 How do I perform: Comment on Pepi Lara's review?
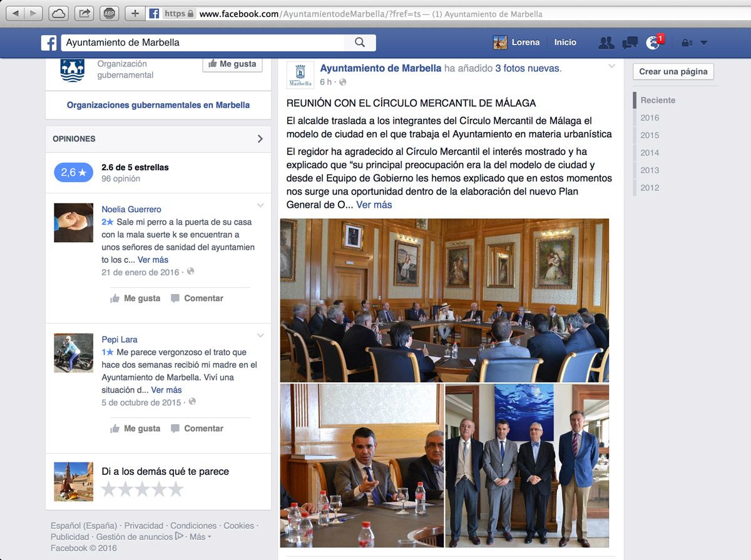point(197,429)
